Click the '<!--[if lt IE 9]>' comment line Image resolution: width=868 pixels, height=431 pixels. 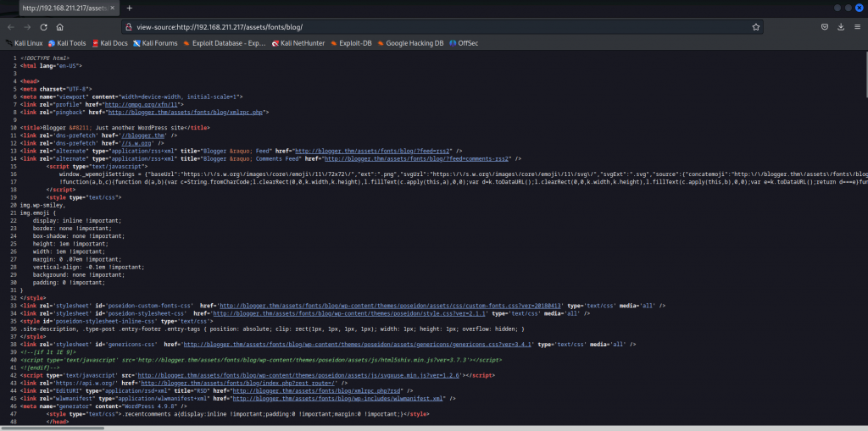48,352
